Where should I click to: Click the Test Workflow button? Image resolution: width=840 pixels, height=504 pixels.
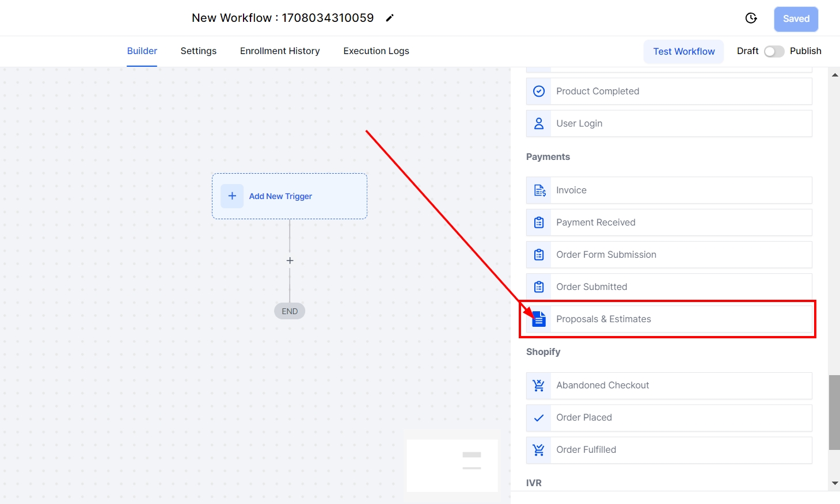pos(683,52)
